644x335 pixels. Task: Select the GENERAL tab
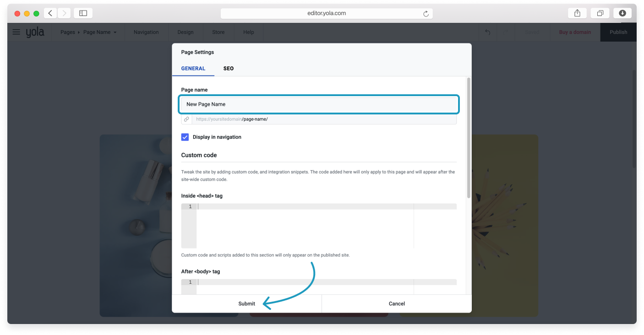pyautogui.click(x=193, y=68)
